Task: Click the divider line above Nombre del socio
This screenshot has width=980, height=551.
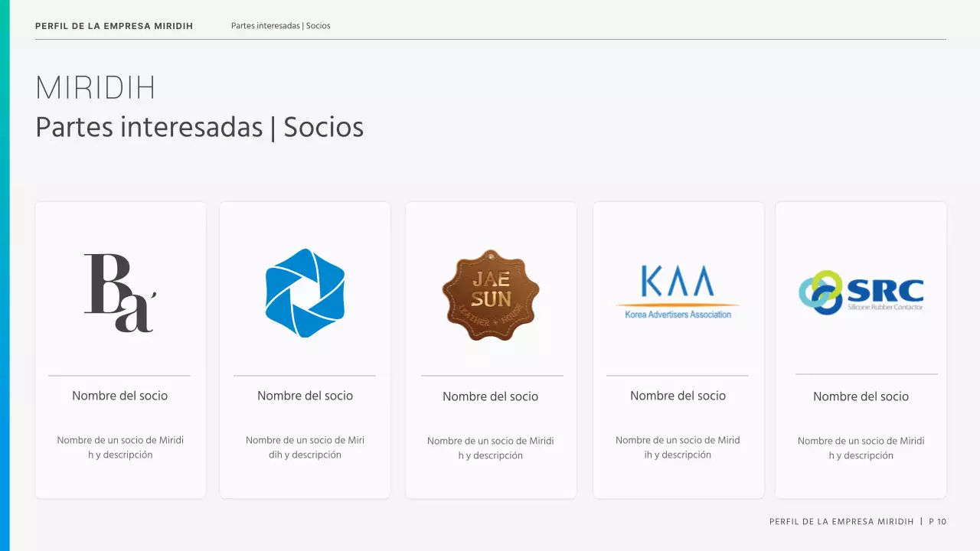Action: [119, 376]
